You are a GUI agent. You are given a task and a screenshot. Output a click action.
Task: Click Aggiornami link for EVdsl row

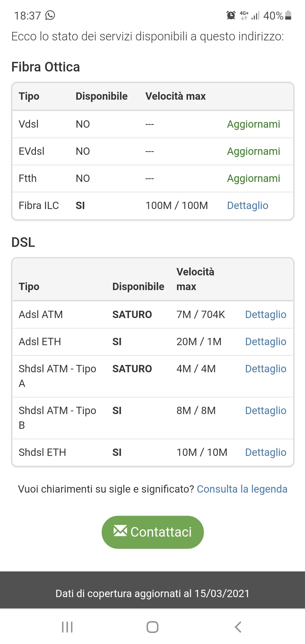(x=253, y=151)
